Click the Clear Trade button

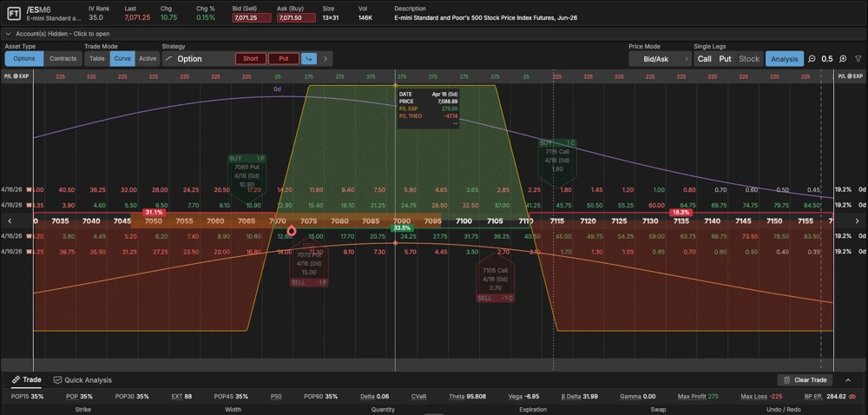(x=805, y=380)
